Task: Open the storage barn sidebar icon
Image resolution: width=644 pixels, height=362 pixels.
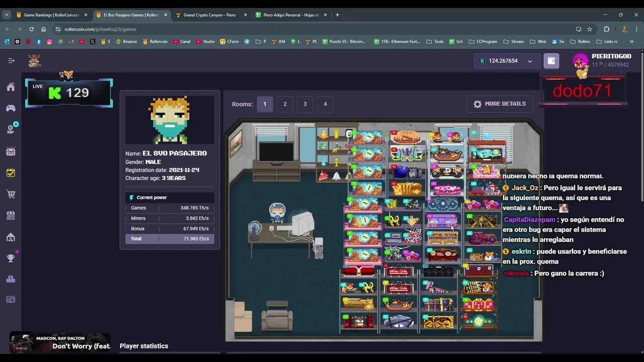Action: (x=11, y=237)
